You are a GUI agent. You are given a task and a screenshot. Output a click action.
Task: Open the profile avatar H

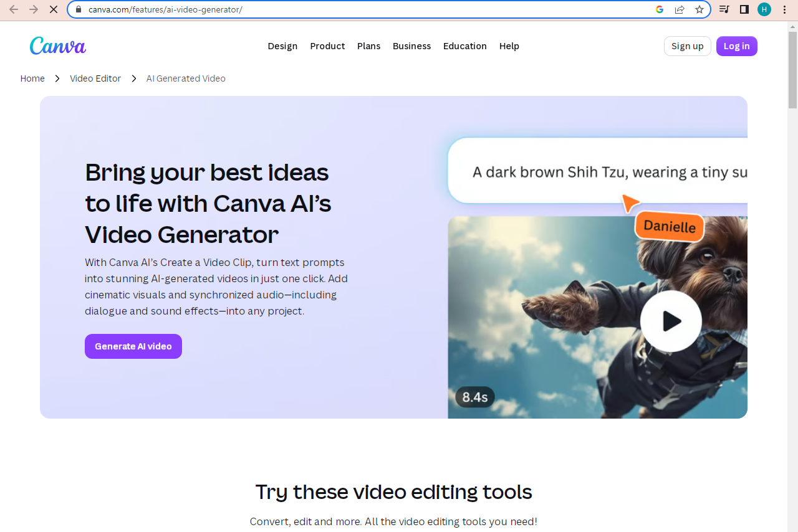pos(764,9)
